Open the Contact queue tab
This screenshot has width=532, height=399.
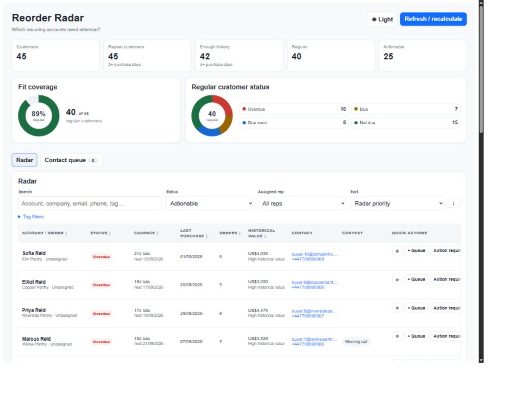71,160
